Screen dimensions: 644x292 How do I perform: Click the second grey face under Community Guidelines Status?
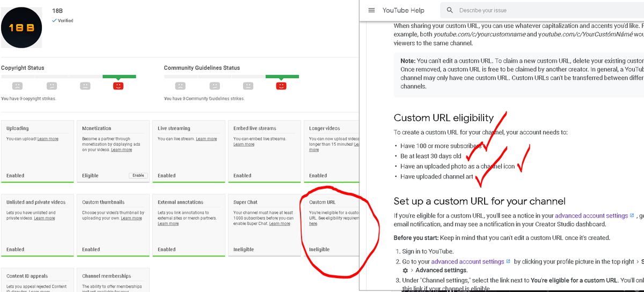coord(214,86)
